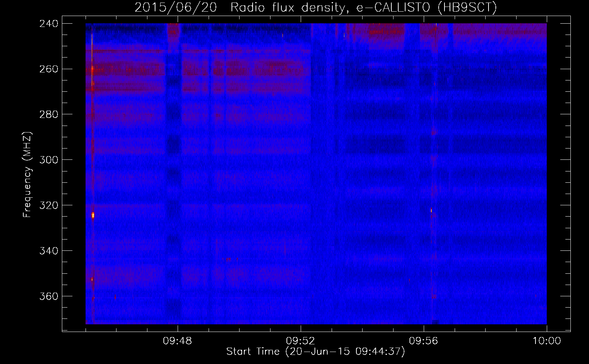This screenshot has height=364, width=589.
Task: Click the 360 frequency tick label
Action: click(x=49, y=296)
